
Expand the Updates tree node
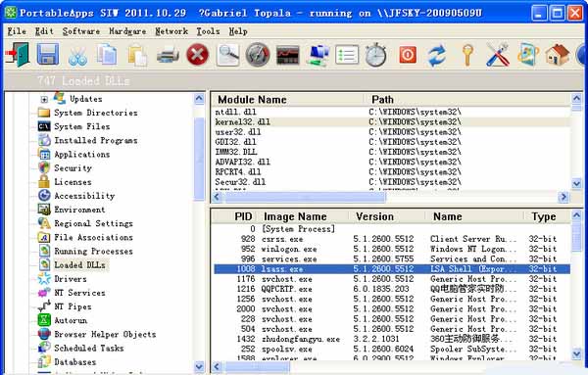(x=44, y=99)
